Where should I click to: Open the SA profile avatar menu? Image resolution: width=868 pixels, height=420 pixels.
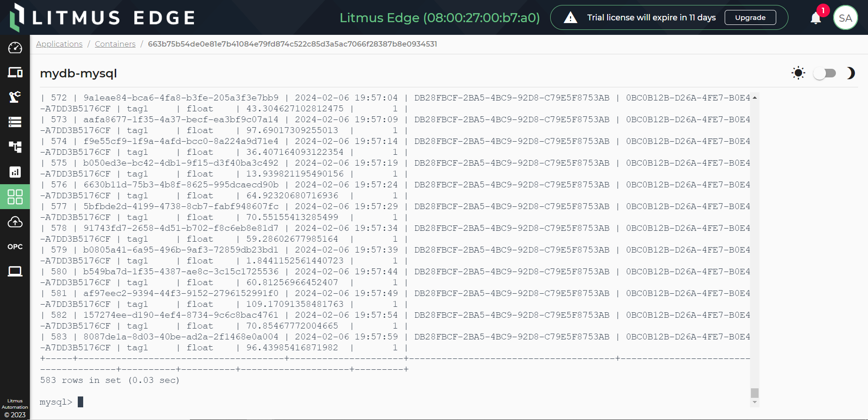click(846, 17)
